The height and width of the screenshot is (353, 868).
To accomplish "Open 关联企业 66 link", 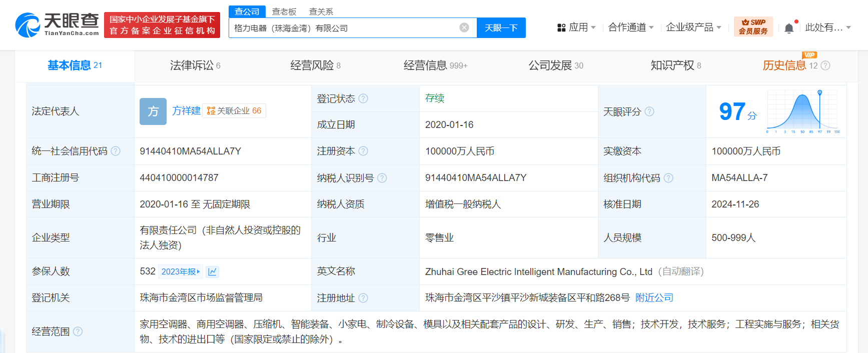I will (234, 111).
